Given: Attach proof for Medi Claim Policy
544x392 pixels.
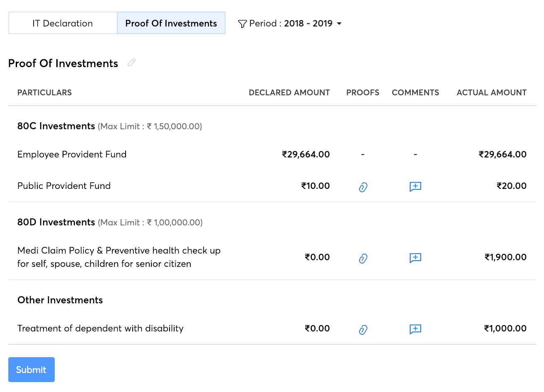Looking at the screenshot, I should [363, 258].
